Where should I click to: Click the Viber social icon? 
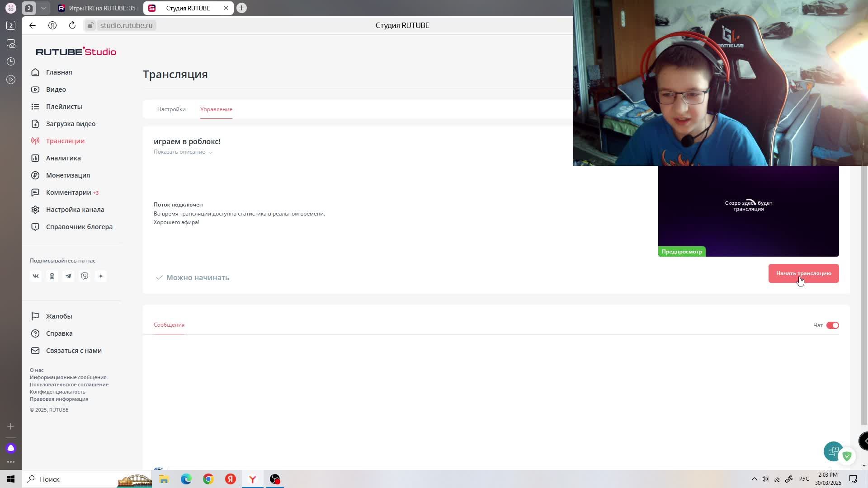pos(85,276)
